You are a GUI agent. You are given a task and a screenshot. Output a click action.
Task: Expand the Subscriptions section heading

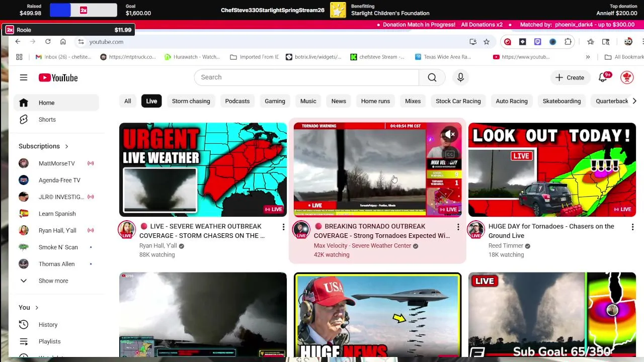pyautogui.click(x=44, y=146)
